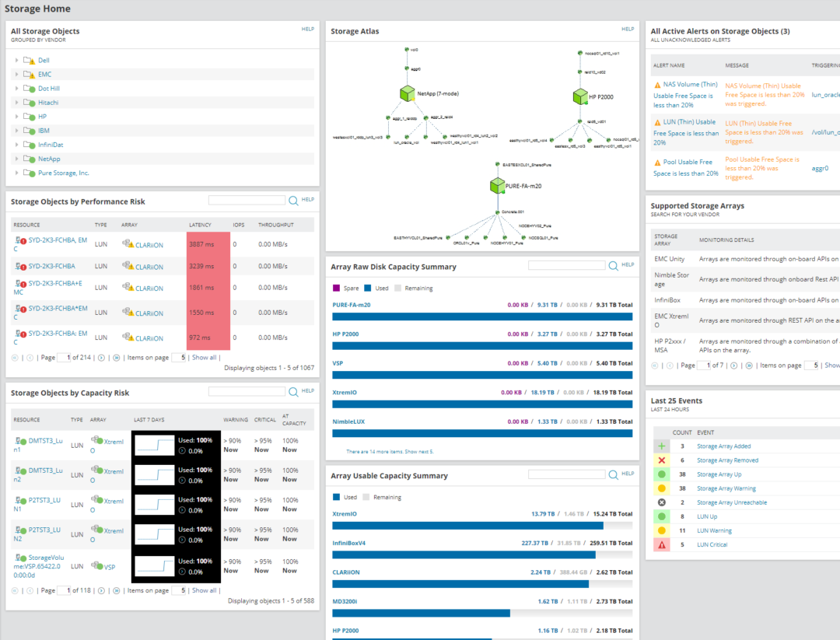Open HELP for All Storage Objects panel
840x640 pixels.
[x=307, y=29]
